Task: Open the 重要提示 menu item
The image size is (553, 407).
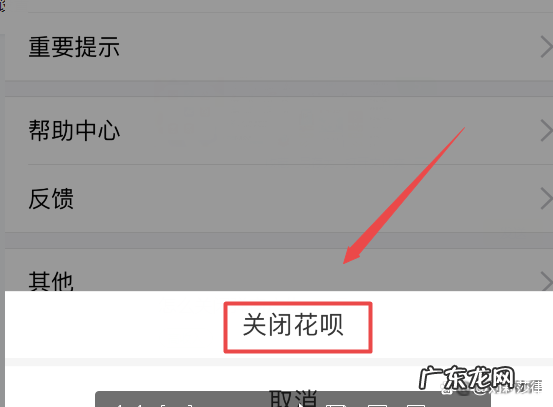Action: [x=279, y=47]
